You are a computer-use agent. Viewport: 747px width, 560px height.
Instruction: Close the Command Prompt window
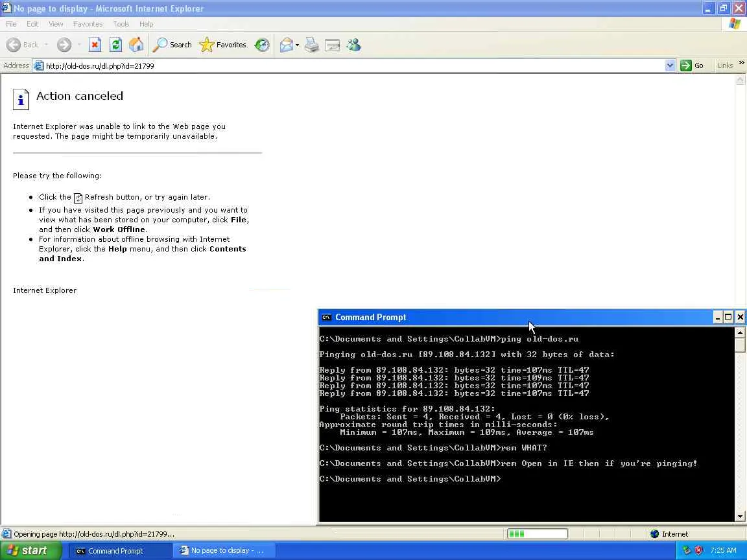tap(740, 317)
